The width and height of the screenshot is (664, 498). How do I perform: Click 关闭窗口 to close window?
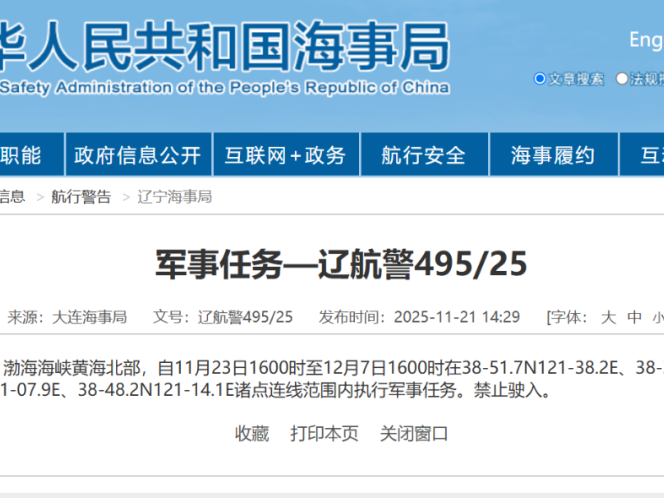(x=413, y=433)
